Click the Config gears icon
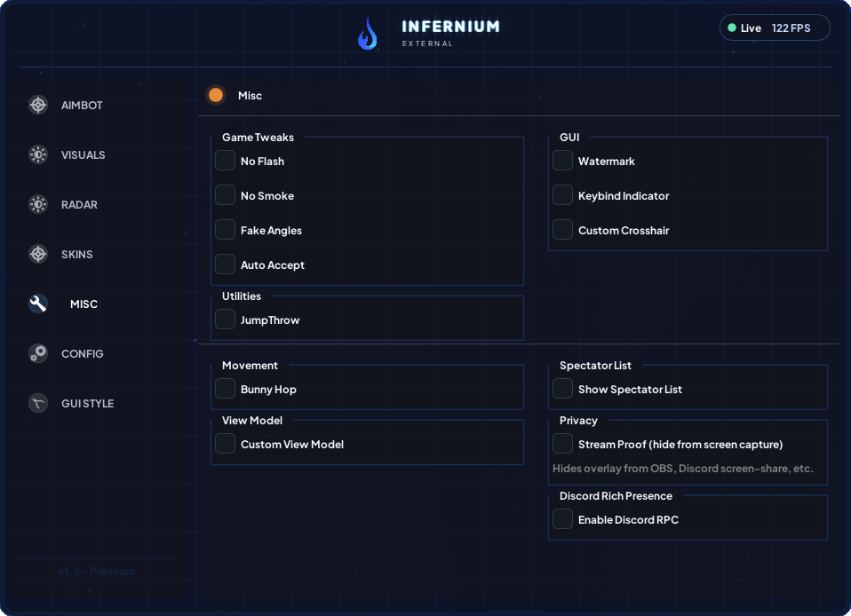The image size is (851, 616). tap(38, 353)
